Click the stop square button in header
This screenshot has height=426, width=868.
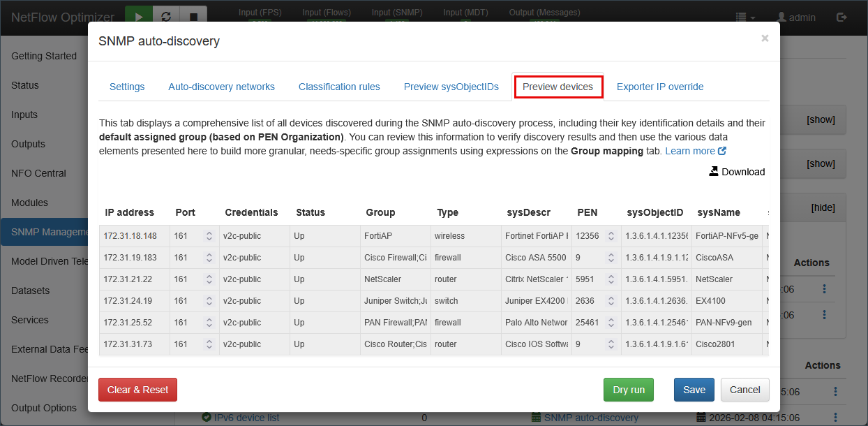point(193,17)
